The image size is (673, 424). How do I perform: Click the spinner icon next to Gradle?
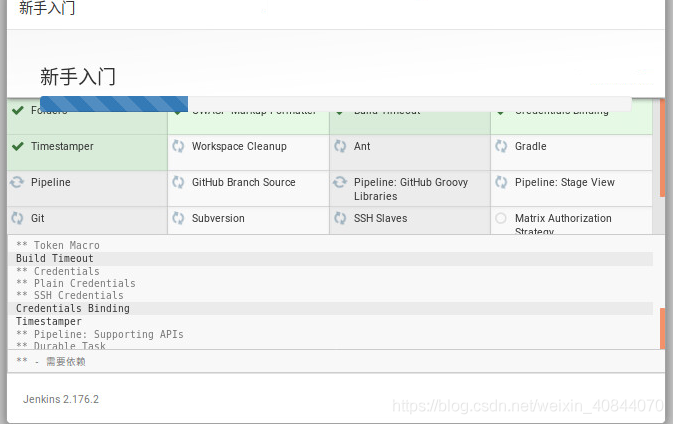pos(501,146)
